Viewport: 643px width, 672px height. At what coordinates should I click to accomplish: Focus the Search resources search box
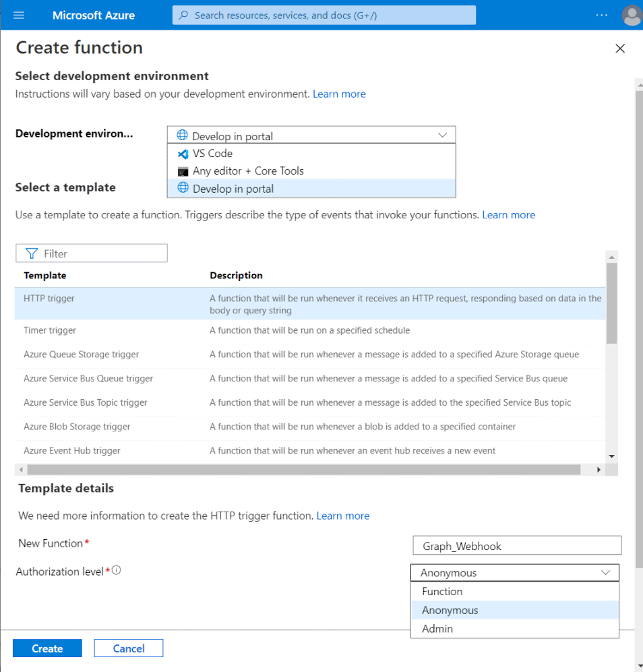pos(324,16)
